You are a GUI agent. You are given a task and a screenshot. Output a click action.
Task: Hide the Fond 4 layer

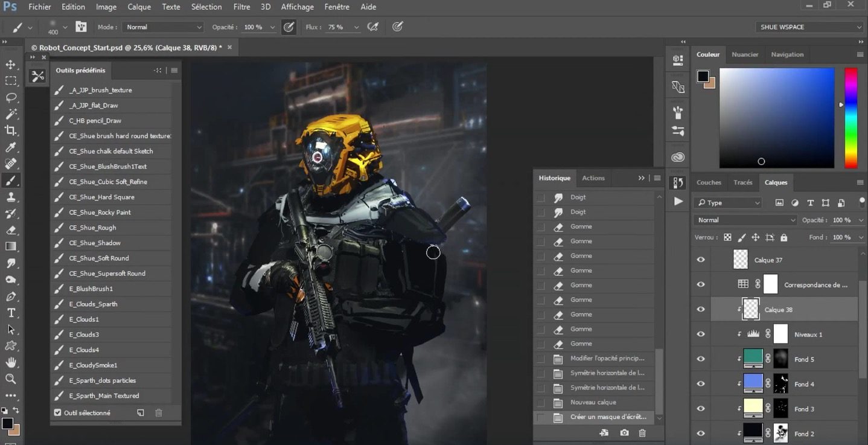click(701, 383)
